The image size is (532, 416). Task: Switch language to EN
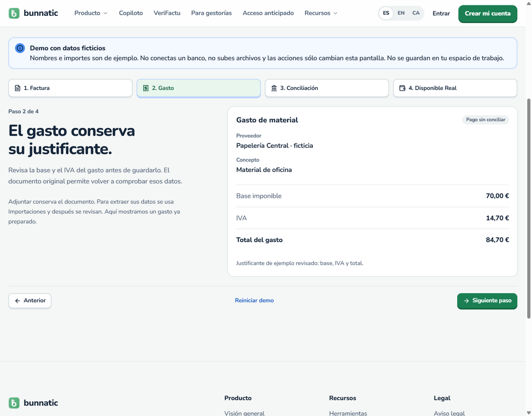coord(401,13)
